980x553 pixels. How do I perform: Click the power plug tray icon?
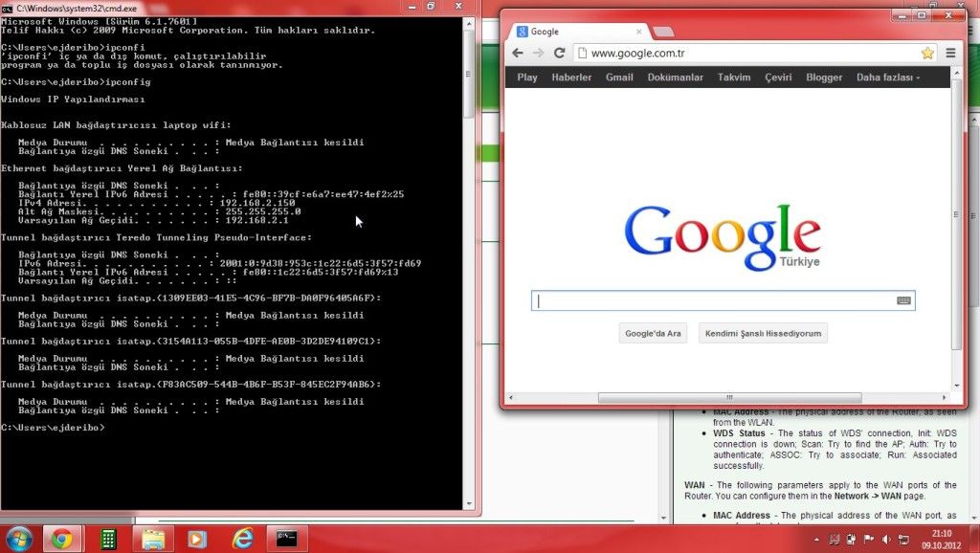[x=851, y=540]
